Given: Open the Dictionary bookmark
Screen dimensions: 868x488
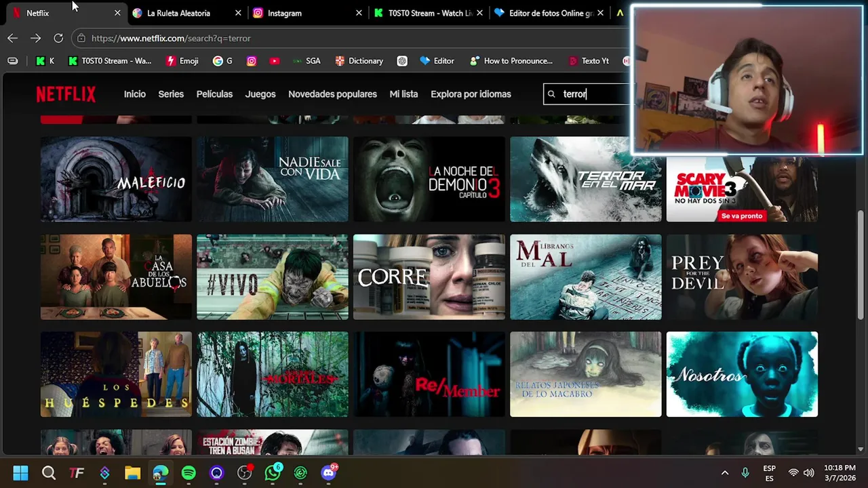Looking at the screenshot, I should [359, 61].
